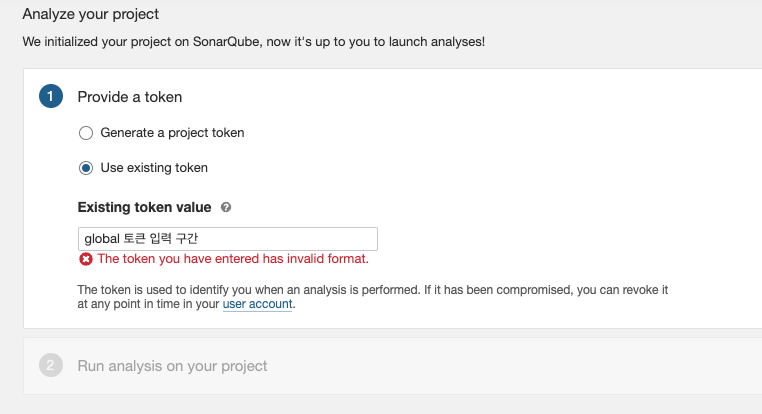762x414 pixels.
Task: Click the red error icon before invalid format message
Action: (86, 259)
